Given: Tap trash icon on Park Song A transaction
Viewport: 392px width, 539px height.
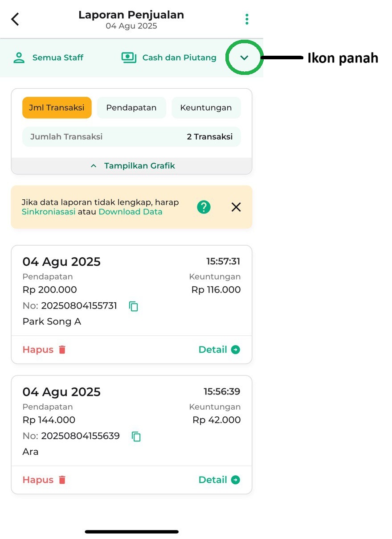Looking at the screenshot, I should point(62,350).
